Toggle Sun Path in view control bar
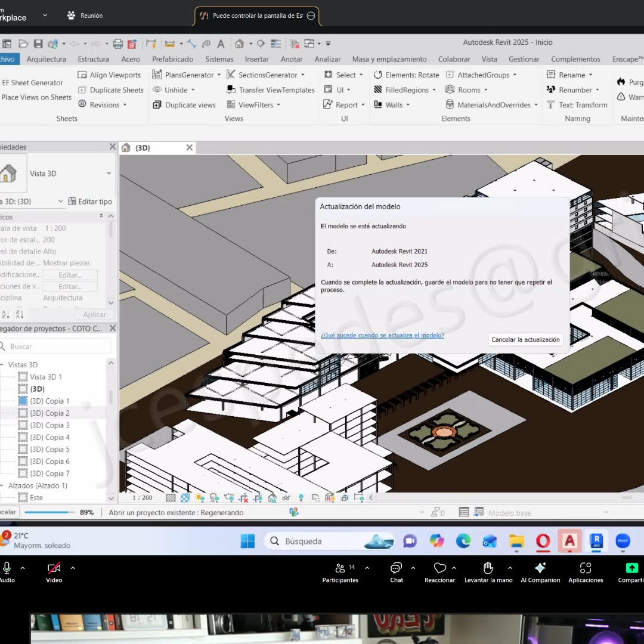This screenshot has width=644, height=644. click(200, 498)
